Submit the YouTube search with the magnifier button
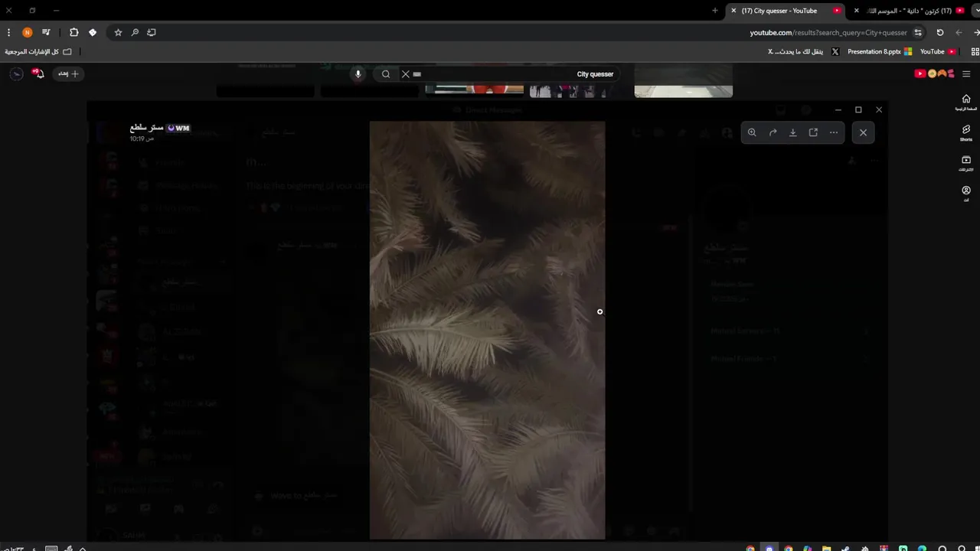This screenshot has width=980, height=551. point(386,74)
